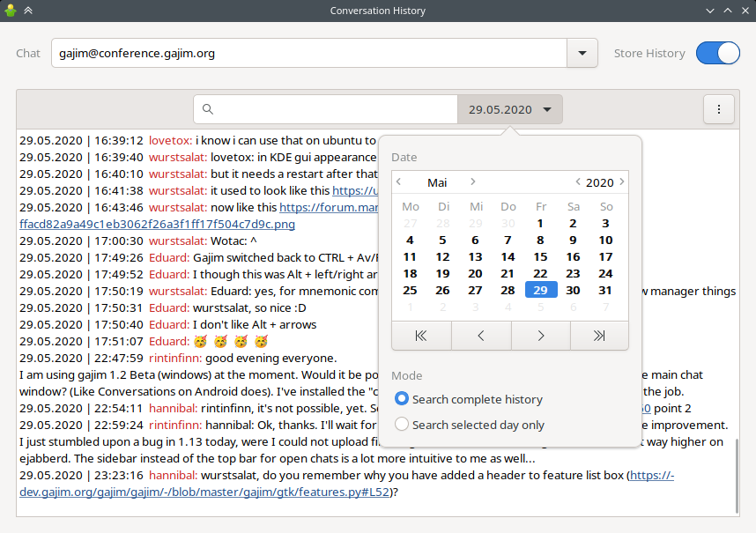Select day 31 in the calendar
Screen dimensions: 756x533
pos(605,290)
